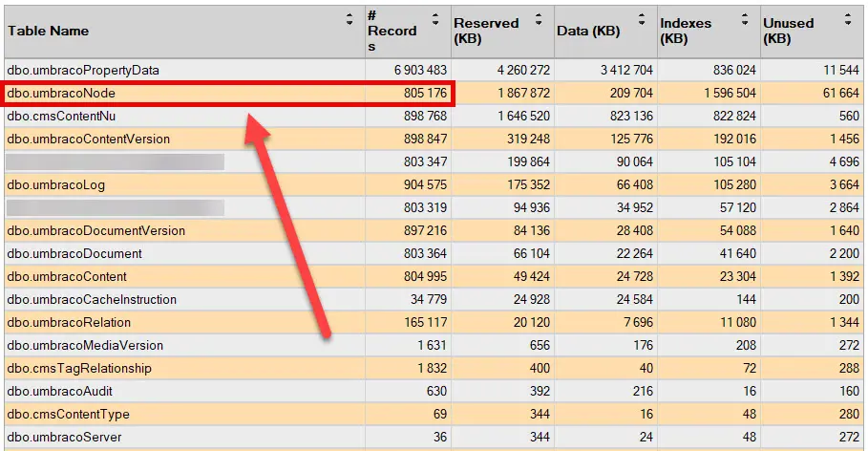Click reserved value 1 646 520
Screen dimensions: 868x451
(523, 117)
